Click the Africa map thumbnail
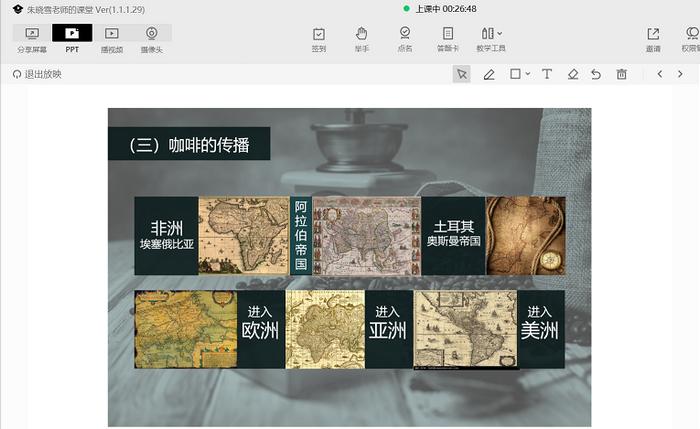The height and width of the screenshot is (429, 700). pyautogui.click(x=244, y=236)
